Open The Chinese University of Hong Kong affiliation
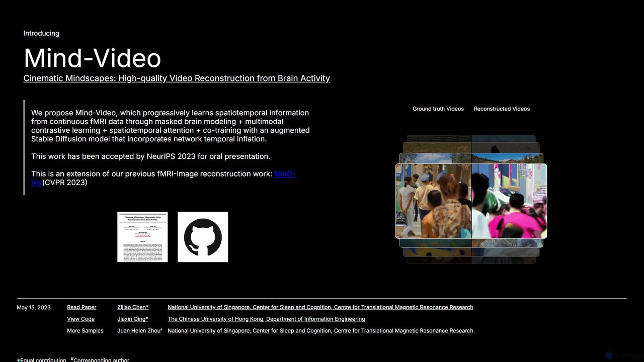Viewport: 644px width, 362px height. pyautogui.click(x=266, y=319)
